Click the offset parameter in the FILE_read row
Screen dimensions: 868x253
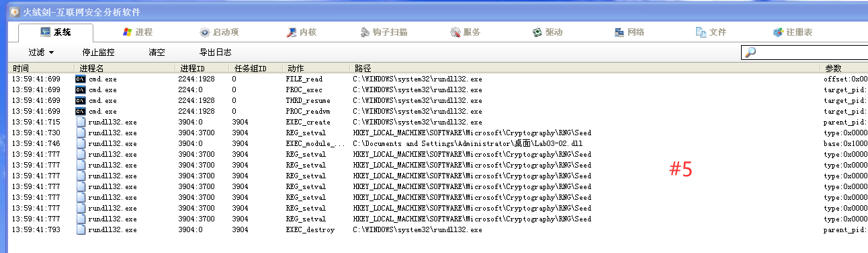coord(845,79)
